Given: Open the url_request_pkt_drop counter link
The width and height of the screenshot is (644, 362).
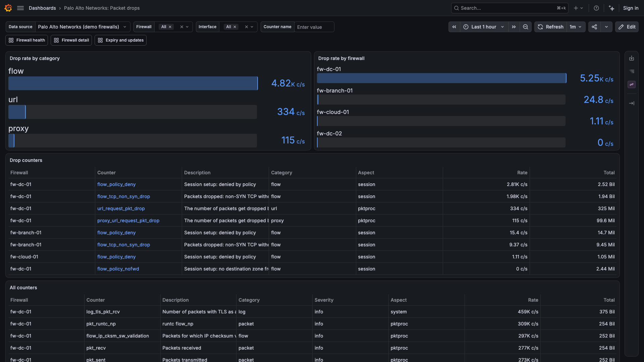Looking at the screenshot, I should coord(121,208).
